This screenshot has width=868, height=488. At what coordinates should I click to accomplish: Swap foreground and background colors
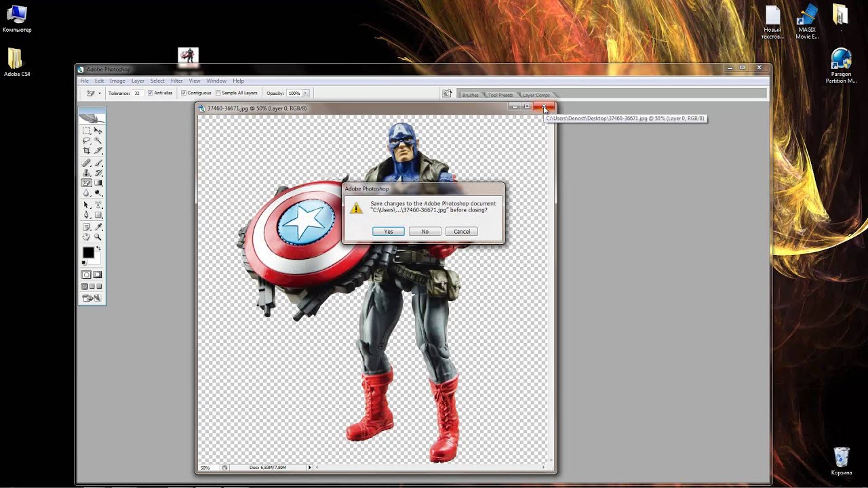98,248
